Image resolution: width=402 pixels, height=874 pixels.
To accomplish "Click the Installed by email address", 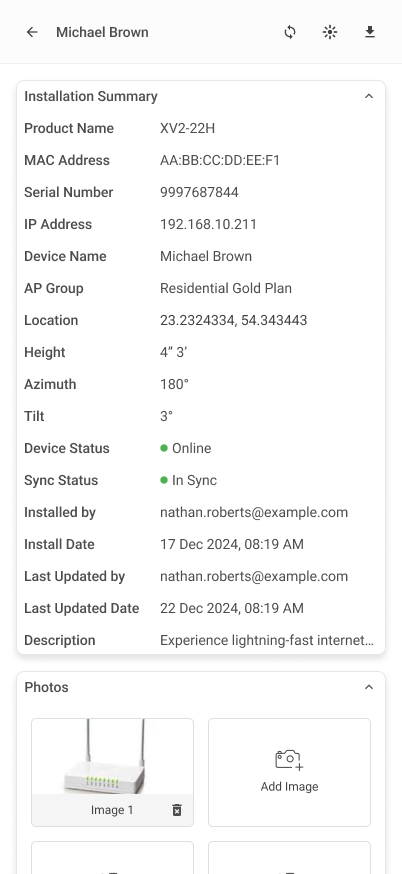I will 254,512.
